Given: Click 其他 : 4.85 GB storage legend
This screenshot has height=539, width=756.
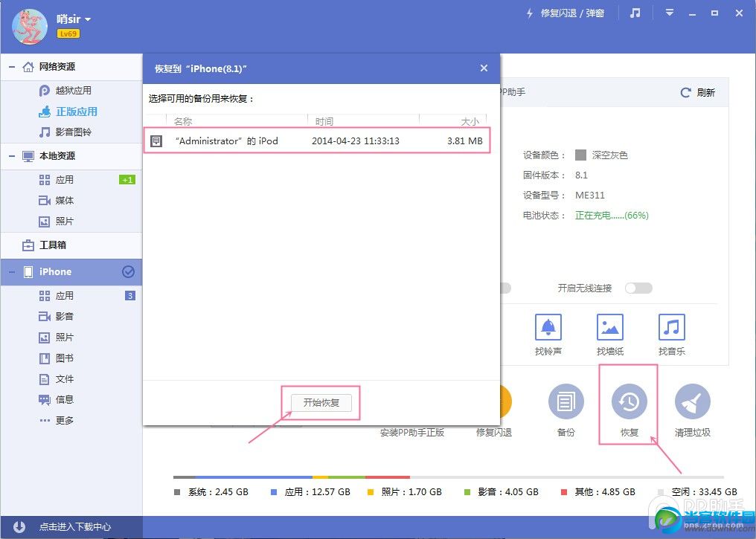Looking at the screenshot, I should (x=598, y=492).
